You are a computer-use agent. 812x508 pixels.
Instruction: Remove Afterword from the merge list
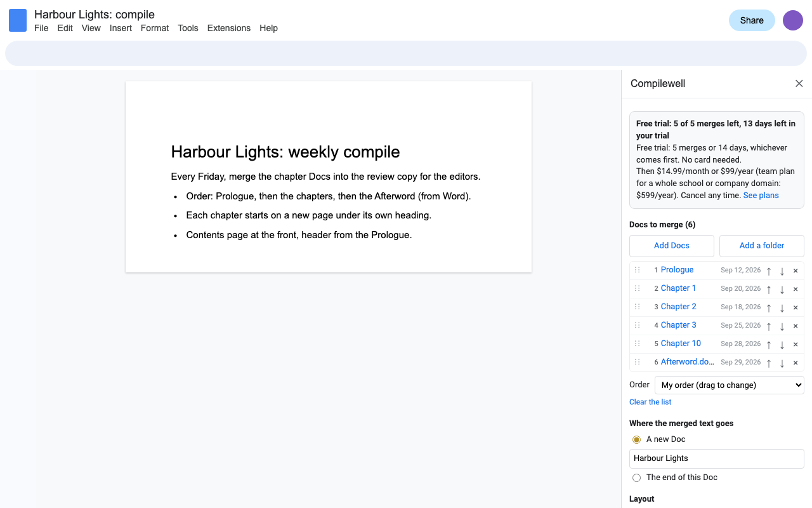[796, 363]
